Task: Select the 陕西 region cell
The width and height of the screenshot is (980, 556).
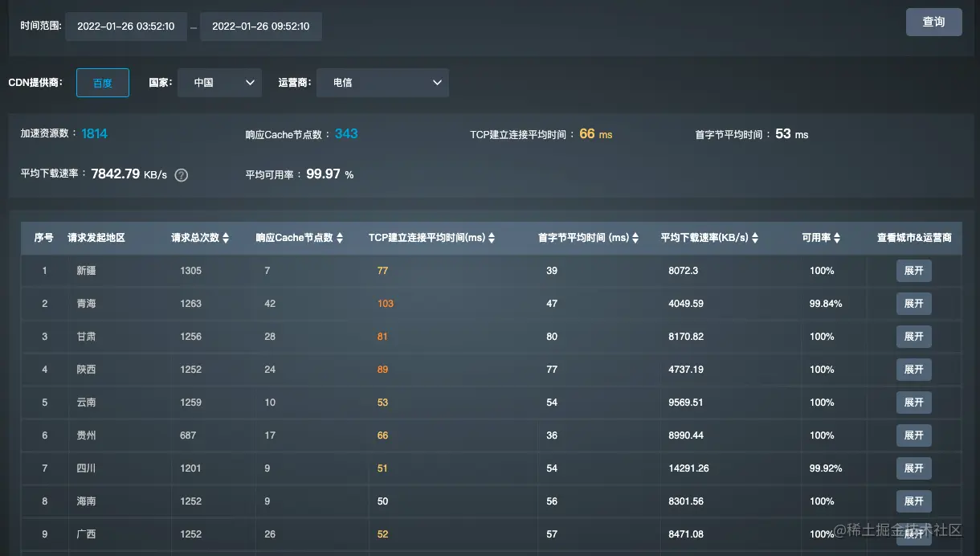Action: 86,370
